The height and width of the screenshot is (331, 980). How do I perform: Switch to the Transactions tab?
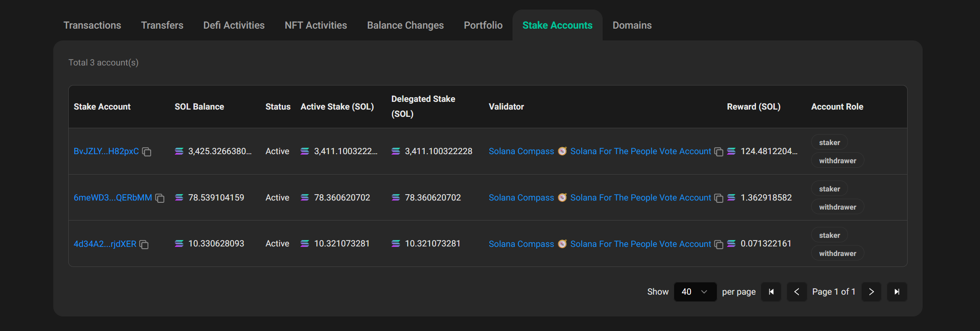click(92, 25)
